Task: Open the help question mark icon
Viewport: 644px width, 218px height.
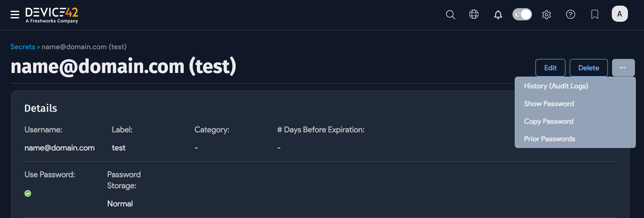Action: tap(570, 15)
